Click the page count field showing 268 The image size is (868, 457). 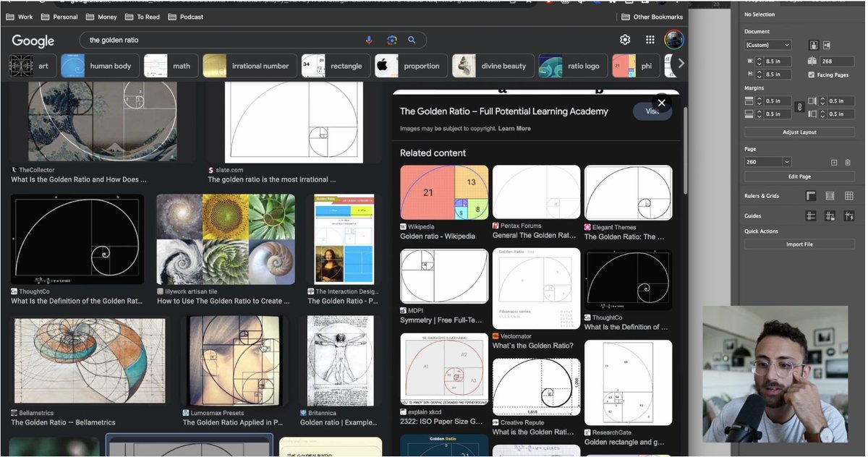pos(837,61)
